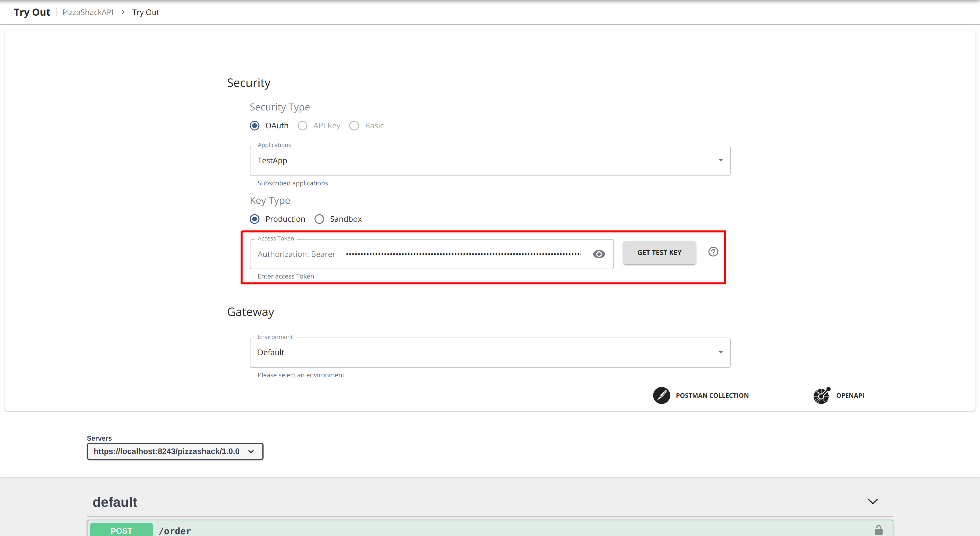Click the Postman collection icon
This screenshot has height=536, width=980.
(662, 395)
